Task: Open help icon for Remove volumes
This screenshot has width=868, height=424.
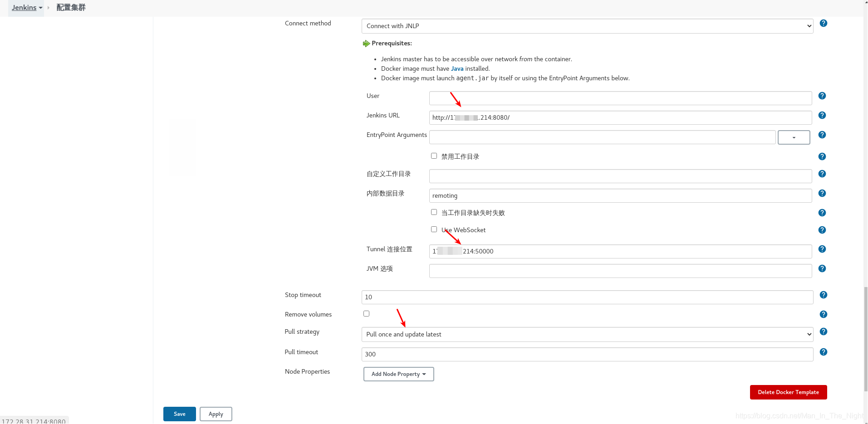Action: pos(824,314)
